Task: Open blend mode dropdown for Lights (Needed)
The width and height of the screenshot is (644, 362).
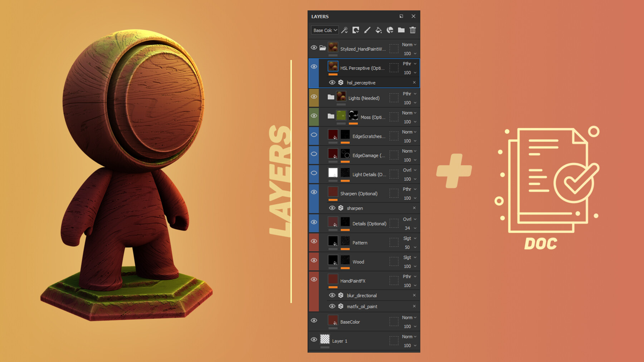Action: (x=409, y=94)
